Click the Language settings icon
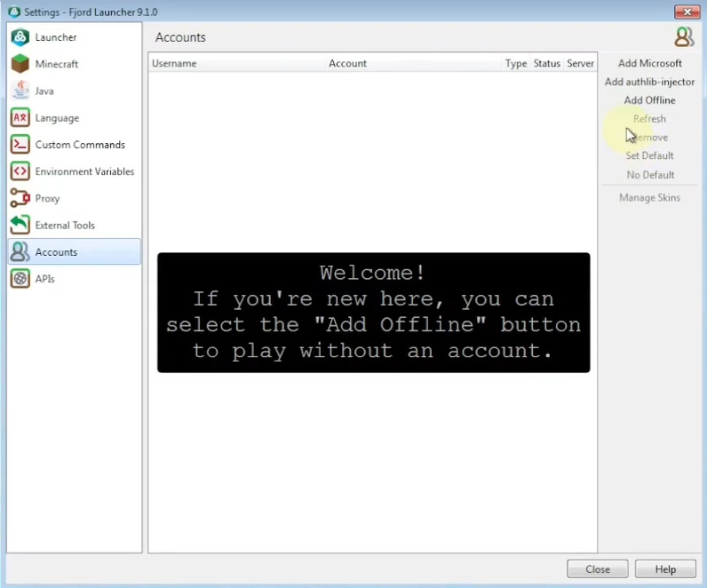This screenshot has width=707, height=588. [x=20, y=118]
